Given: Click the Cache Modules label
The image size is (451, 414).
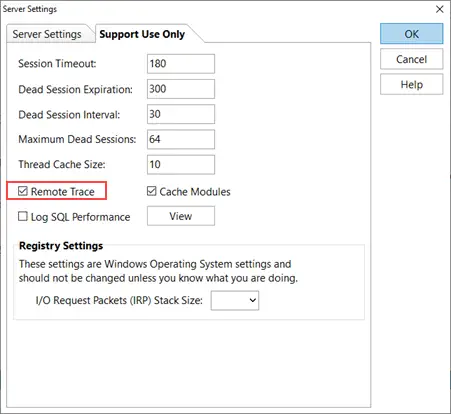Looking at the screenshot, I should (x=195, y=192).
